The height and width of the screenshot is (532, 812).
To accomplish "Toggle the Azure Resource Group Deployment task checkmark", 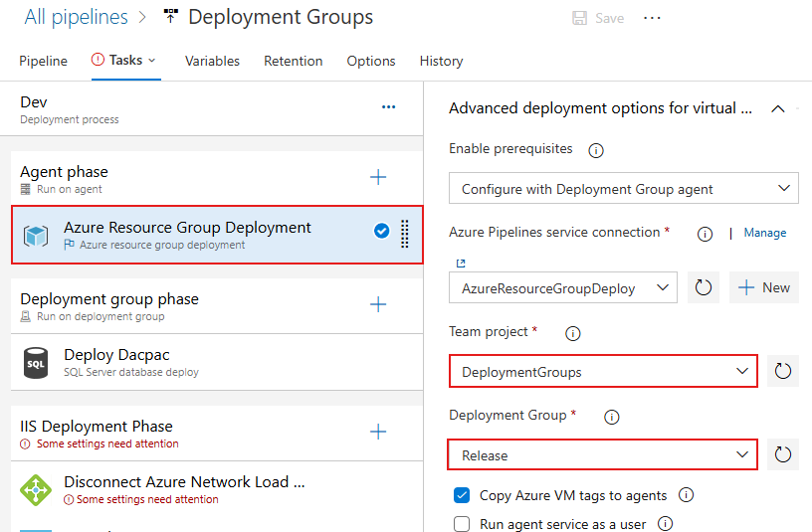I will (381, 231).
